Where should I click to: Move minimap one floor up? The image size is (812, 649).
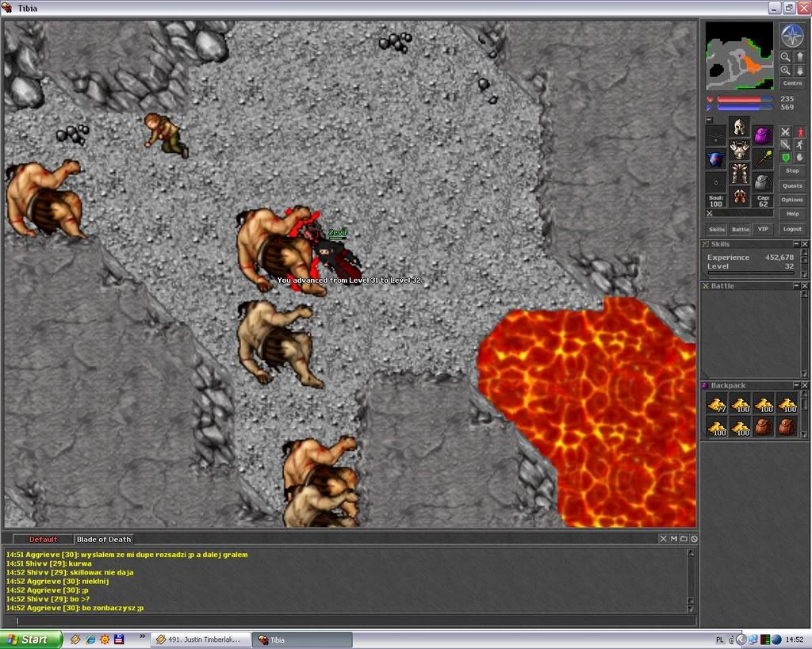pyautogui.click(x=799, y=57)
